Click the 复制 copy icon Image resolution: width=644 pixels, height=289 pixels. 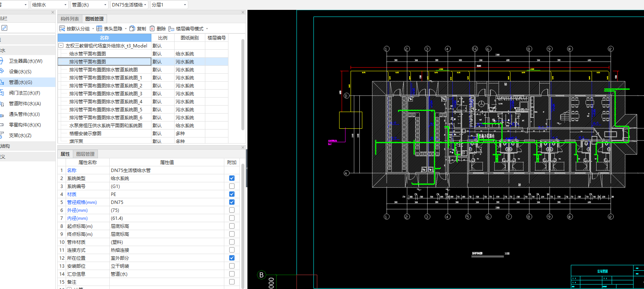tap(132, 28)
